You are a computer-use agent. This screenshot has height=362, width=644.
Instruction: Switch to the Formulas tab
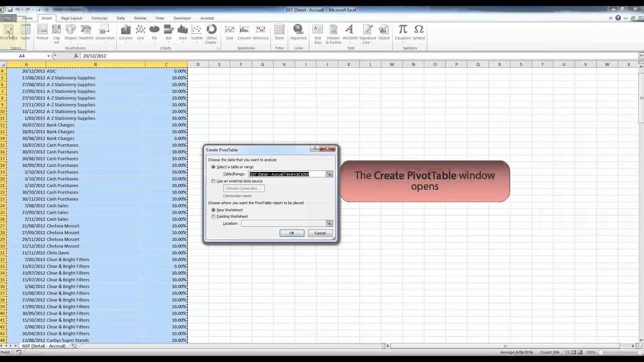pos(99,18)
